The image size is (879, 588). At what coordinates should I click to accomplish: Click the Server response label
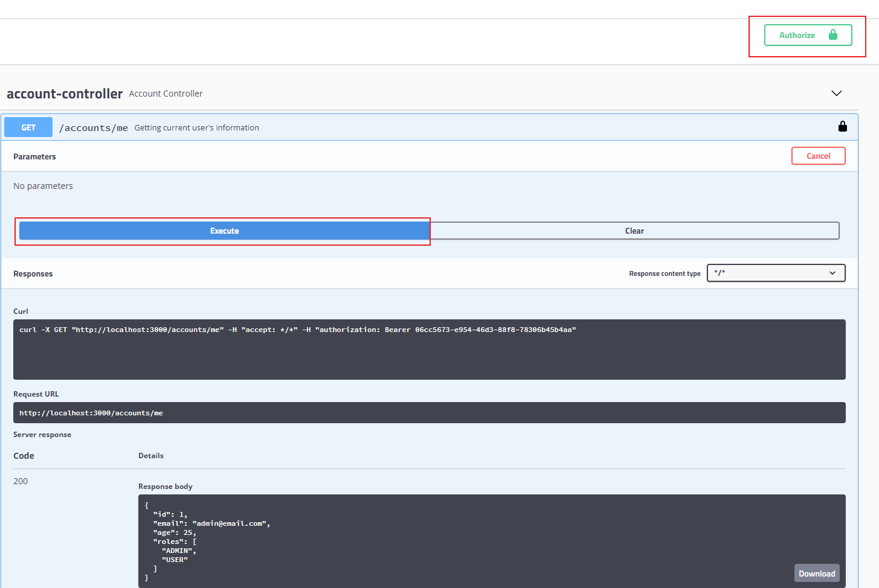pos(42,435)
